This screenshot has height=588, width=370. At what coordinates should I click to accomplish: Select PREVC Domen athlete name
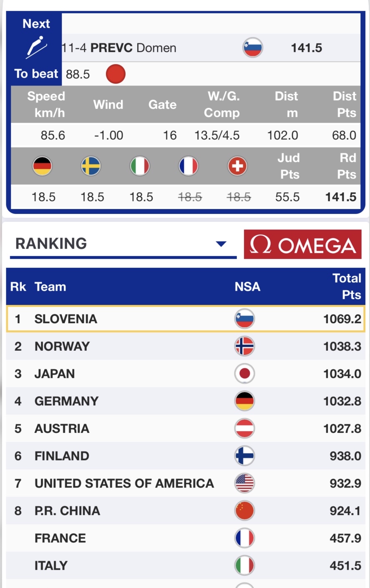point(133,48)
